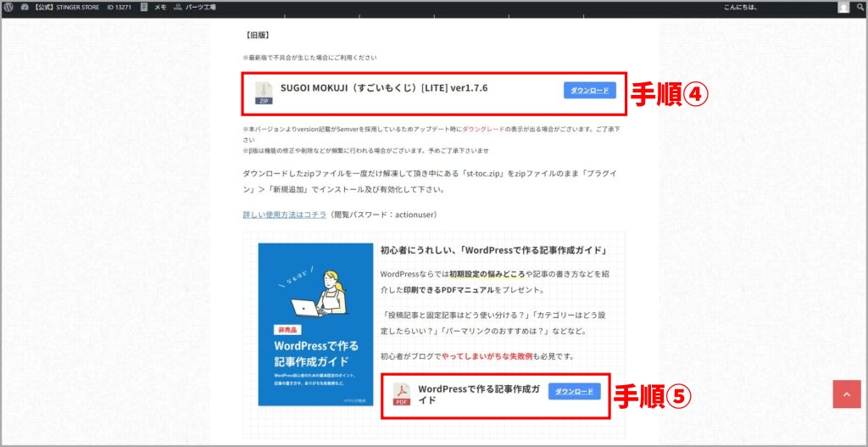
Task: Open the 【公式】STINGER STORE site menu
Action: tap(64, 8)
